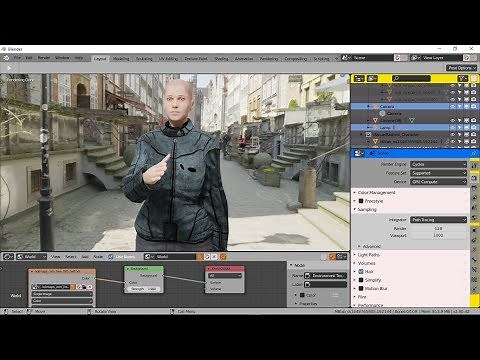Viewport: 480px width, 360px height.
Task: Open the World shader type dropdown in node header
Action: coord(31,257)
